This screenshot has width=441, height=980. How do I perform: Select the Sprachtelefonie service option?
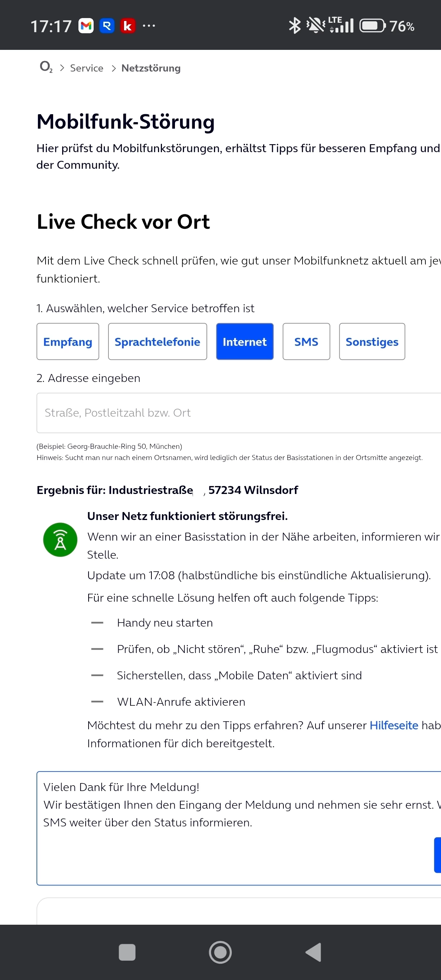[157, 341]
